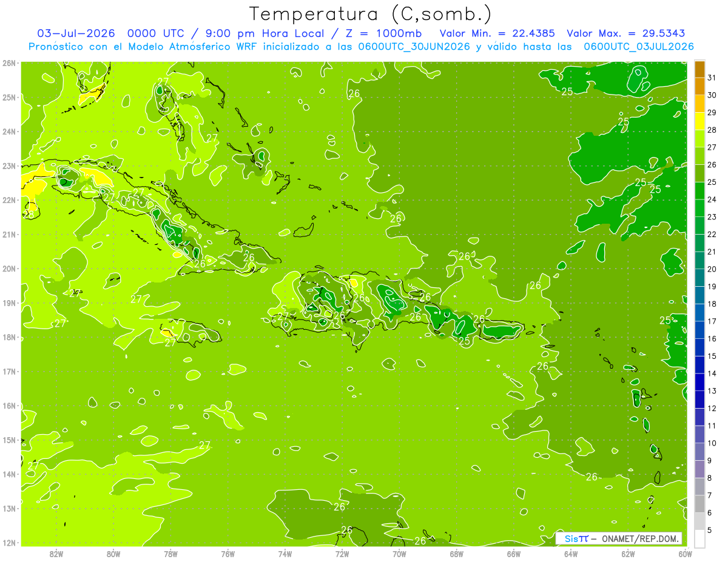Click the yellow swatch between 28 and 29
Image resolution: width=728 pixels, height=562 pixels.
699,121
